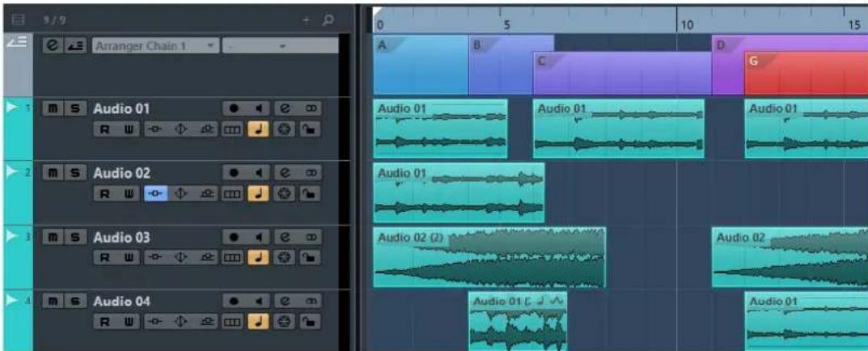Select arranger event C
This screenshot has height=351, width=868.
tap(622, 74)
